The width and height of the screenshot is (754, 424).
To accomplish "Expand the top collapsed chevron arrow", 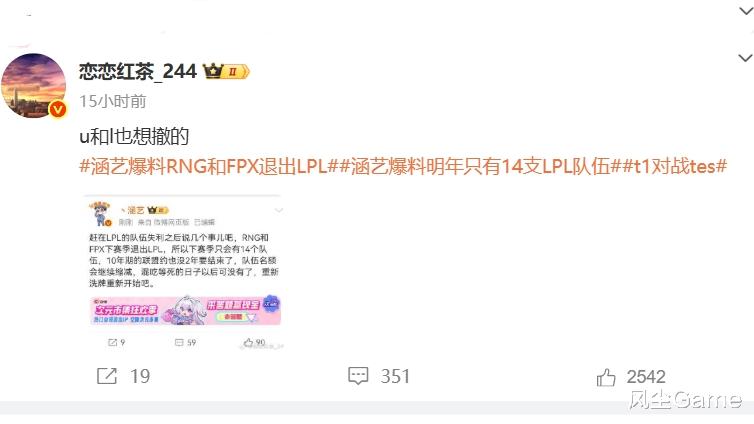I will pyautogui.click(x=746, y=11).
